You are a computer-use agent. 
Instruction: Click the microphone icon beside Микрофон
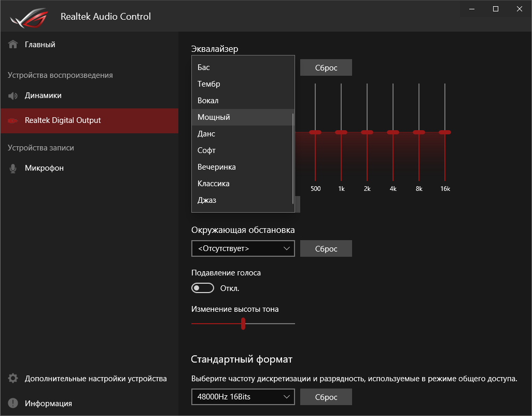tap(13, 168)
